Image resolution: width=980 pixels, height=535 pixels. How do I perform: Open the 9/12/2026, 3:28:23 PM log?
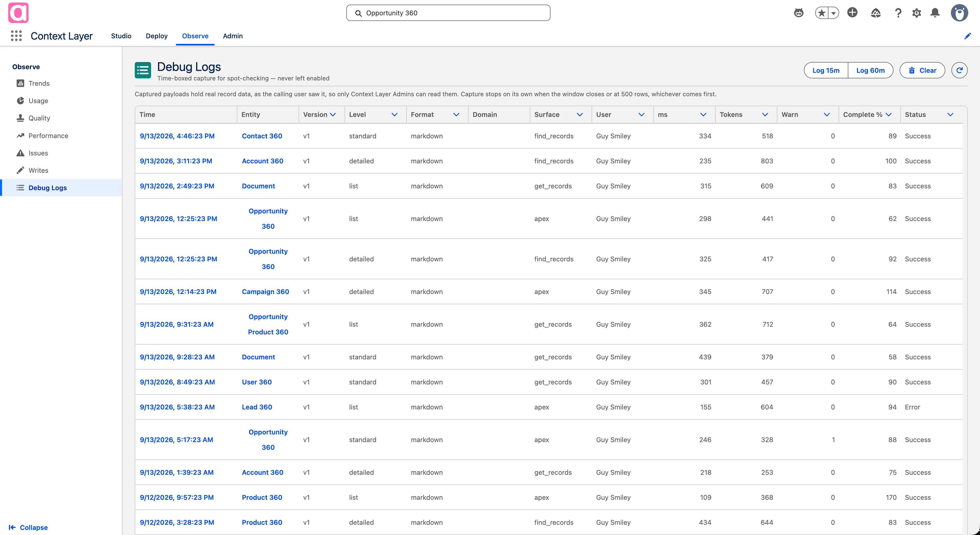point(177,522)
